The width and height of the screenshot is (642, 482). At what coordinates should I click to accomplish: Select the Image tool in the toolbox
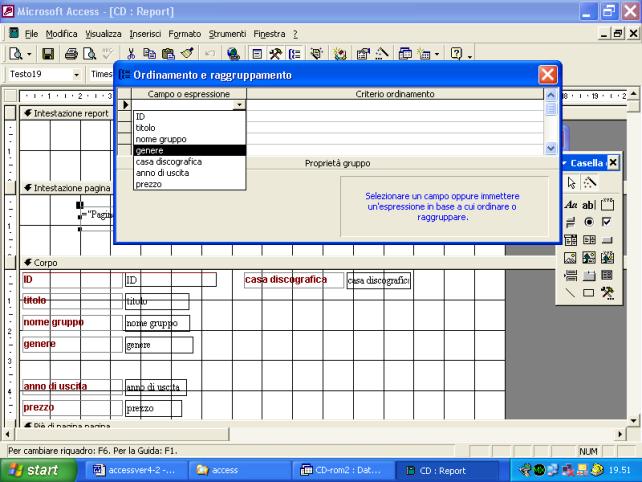571,257
